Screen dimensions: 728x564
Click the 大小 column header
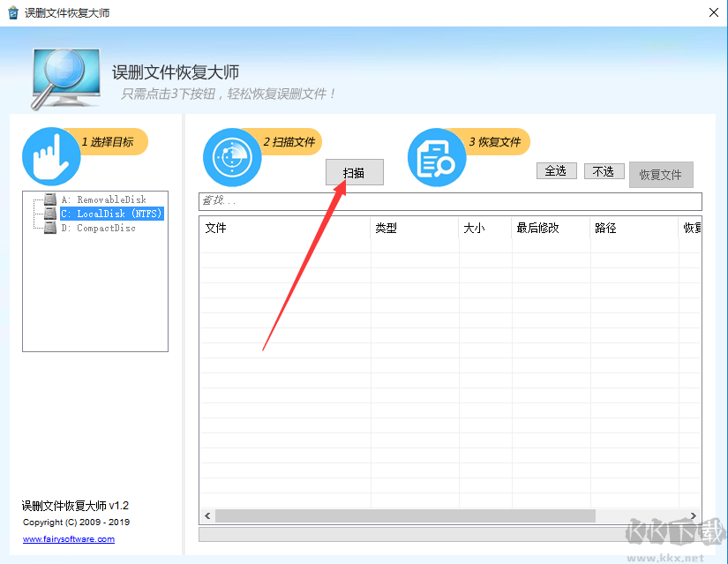[x=474, y=228]
